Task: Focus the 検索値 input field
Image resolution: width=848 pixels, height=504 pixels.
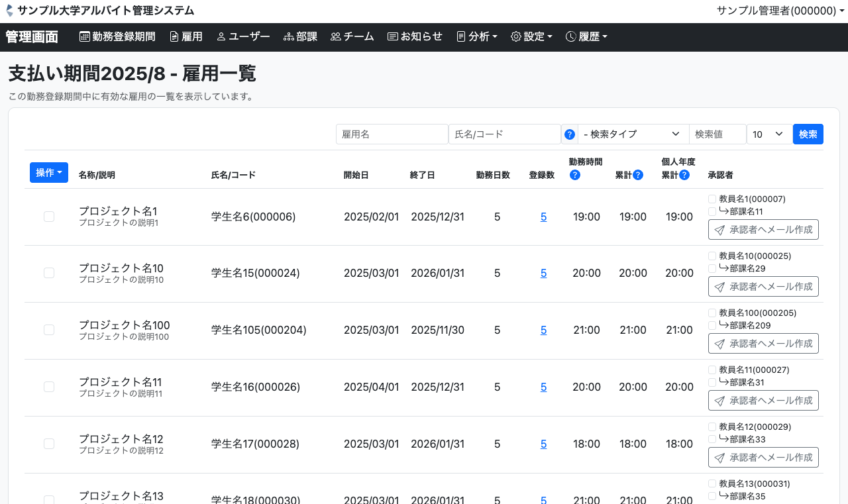Action: click(x=717, y=134)
